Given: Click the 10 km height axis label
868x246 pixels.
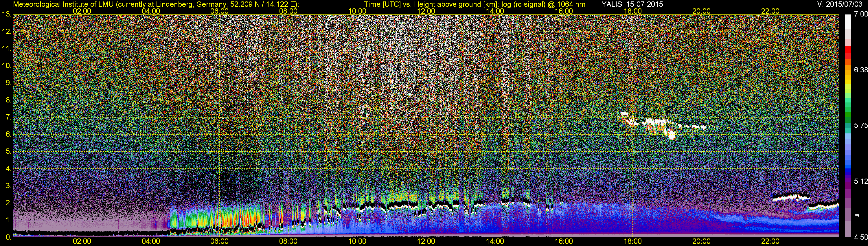Looking at the screenshot, I should 6,66.
